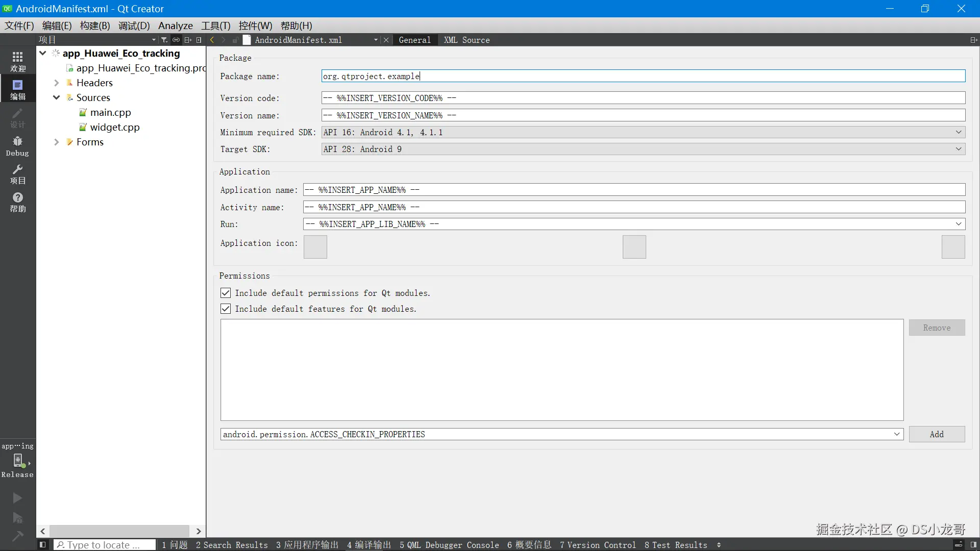Click the green Run button
The width and height of the screenshot is (980, 551).
(x=17, y=498)
